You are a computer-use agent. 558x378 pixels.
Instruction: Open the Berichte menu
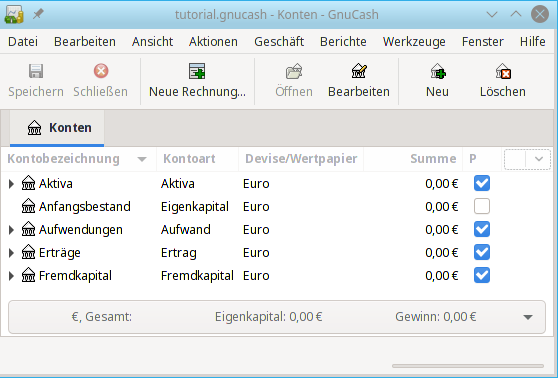pyautogui.click(x=343, y=42)
